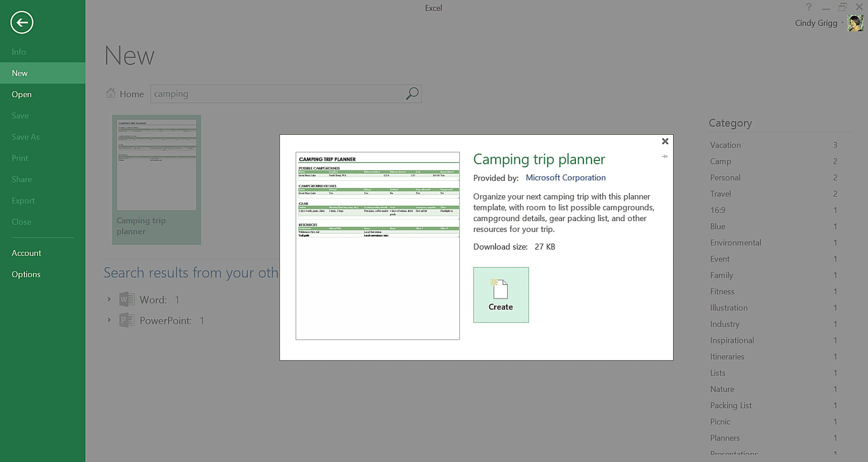This screenshot has width=868, height=462.
Task: Click the Home house icon
Action: point(111,93)
